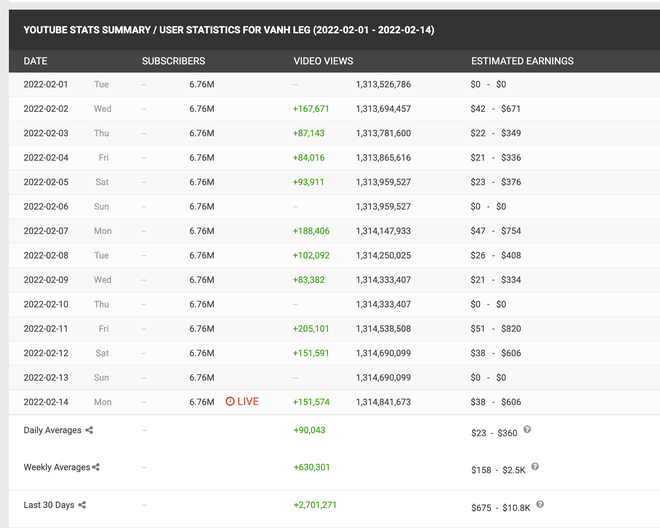660x528 pixels.
Task: Click earnings $21 - $336
Action: [495, 157]
